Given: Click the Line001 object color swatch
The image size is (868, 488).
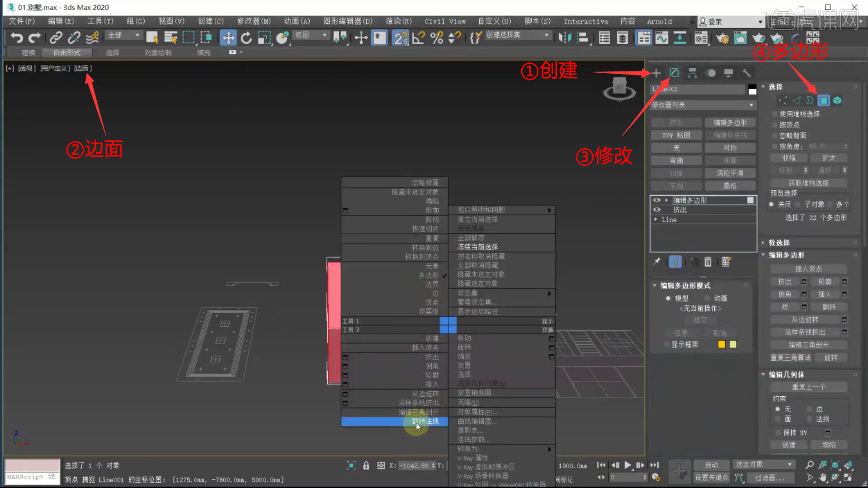Looking at the screenshot, I should pos(752,89).
